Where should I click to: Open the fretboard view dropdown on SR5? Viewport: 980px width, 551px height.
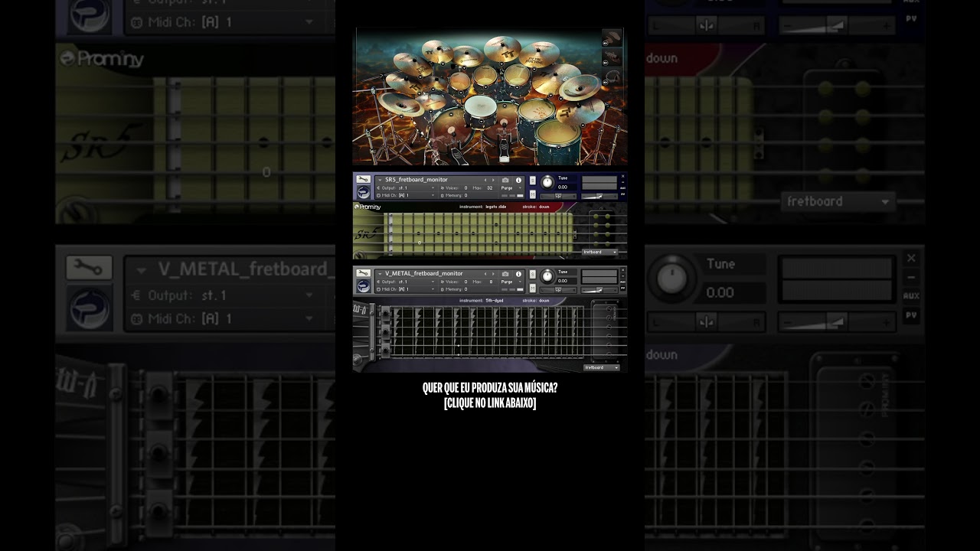point(600,252)
